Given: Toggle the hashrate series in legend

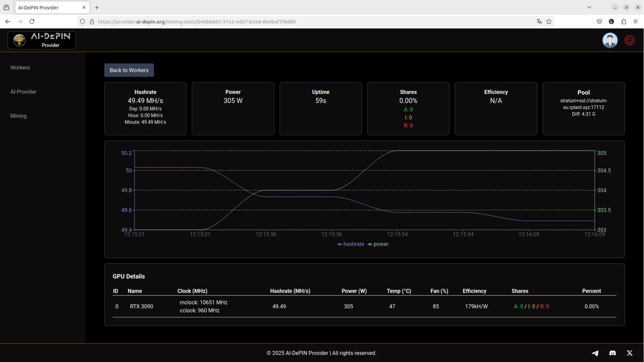Looking at the screenshot, I should coord(350,244).
